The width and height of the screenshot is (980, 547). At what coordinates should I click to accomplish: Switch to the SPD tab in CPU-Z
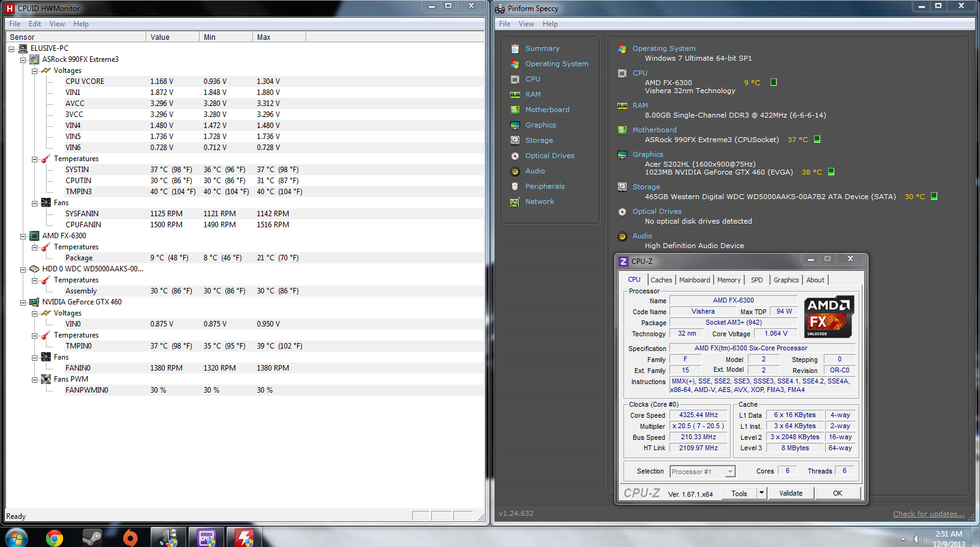point(757,280)
